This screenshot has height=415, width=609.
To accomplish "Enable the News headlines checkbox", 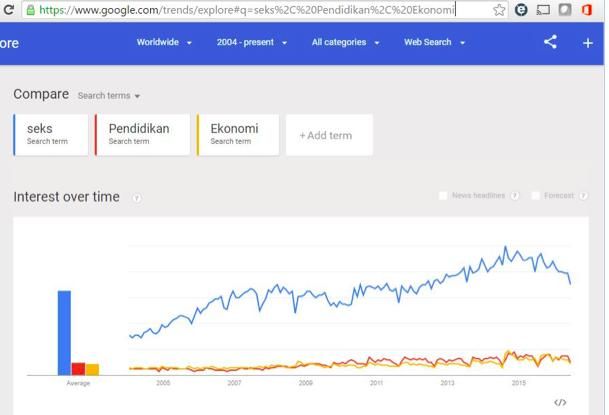I will coord(443,196).
